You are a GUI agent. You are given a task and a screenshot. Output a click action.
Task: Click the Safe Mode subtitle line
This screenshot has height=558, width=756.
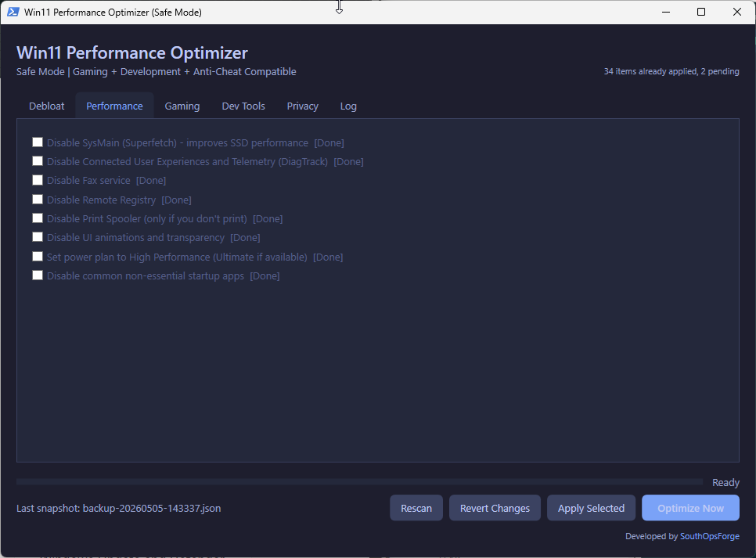pos(157,72)
